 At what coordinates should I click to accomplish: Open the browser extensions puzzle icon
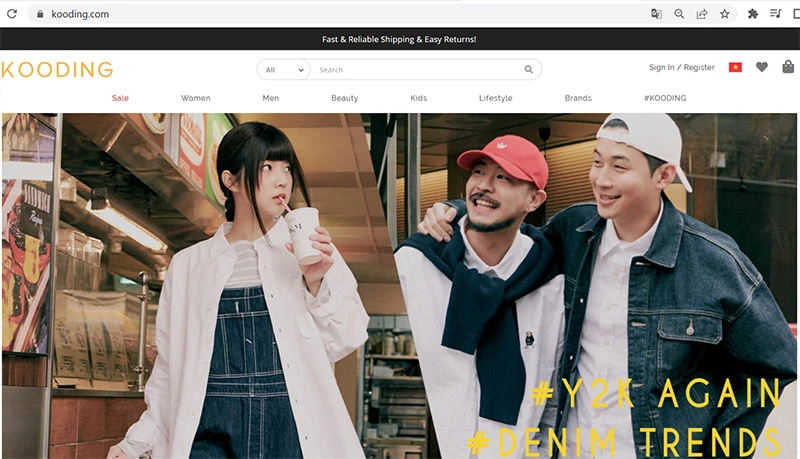pyautogui.click(x=753, y=14)
